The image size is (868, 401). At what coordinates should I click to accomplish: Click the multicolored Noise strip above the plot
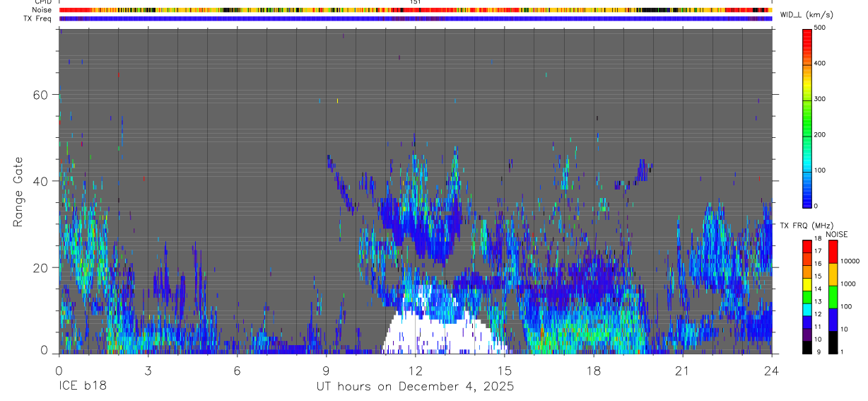pyautogui.click(x=415, y=10)
